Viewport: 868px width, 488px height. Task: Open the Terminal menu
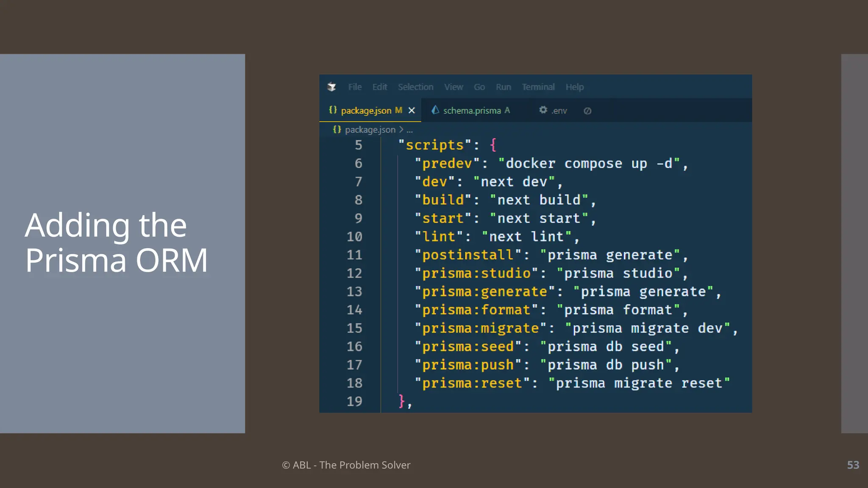click(x=538, y=87)
